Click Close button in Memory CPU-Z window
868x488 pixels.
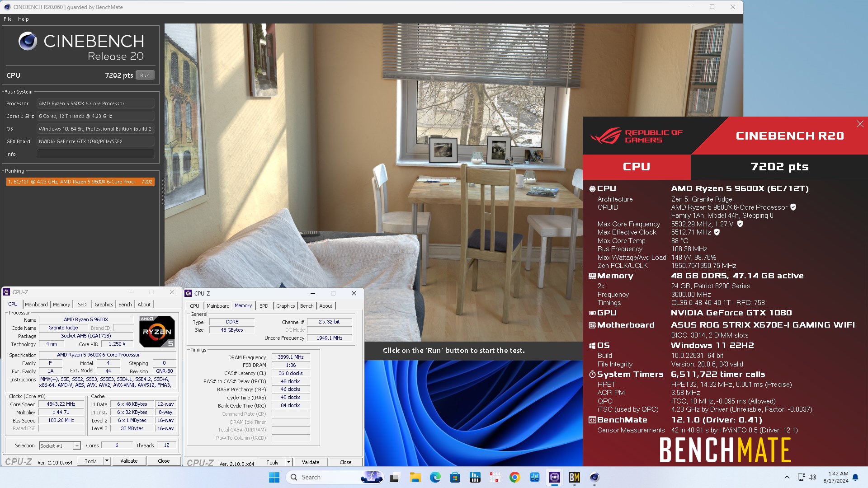click(345, 462)
